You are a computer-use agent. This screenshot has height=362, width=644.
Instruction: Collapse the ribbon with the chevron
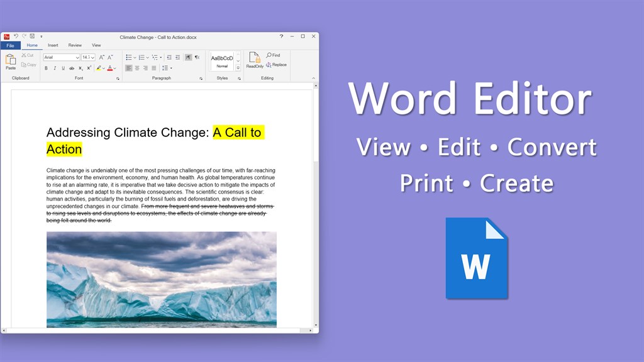(313, 79)
